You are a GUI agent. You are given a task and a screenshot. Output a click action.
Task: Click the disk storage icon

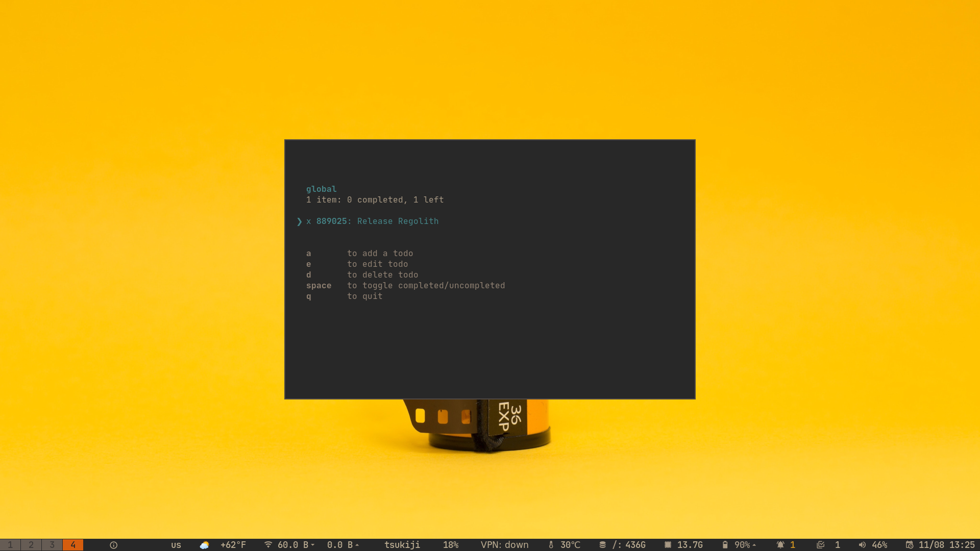coord(602,545)
